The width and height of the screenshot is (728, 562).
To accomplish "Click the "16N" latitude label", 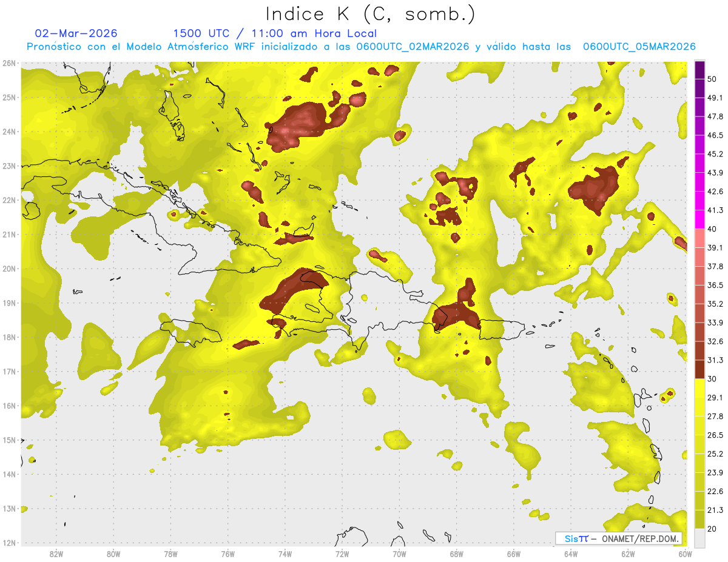I will pos(9,406).
